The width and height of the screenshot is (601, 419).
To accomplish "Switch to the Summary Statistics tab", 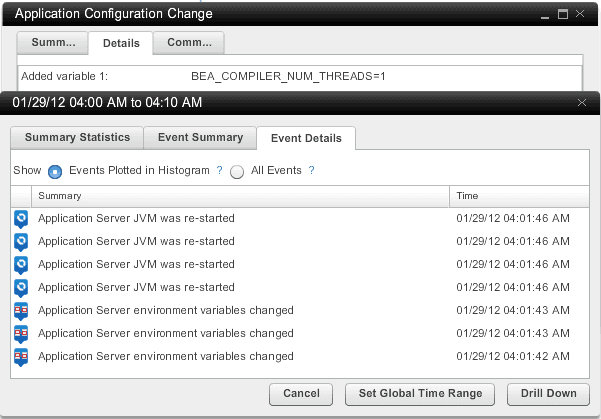I will 77,138.
